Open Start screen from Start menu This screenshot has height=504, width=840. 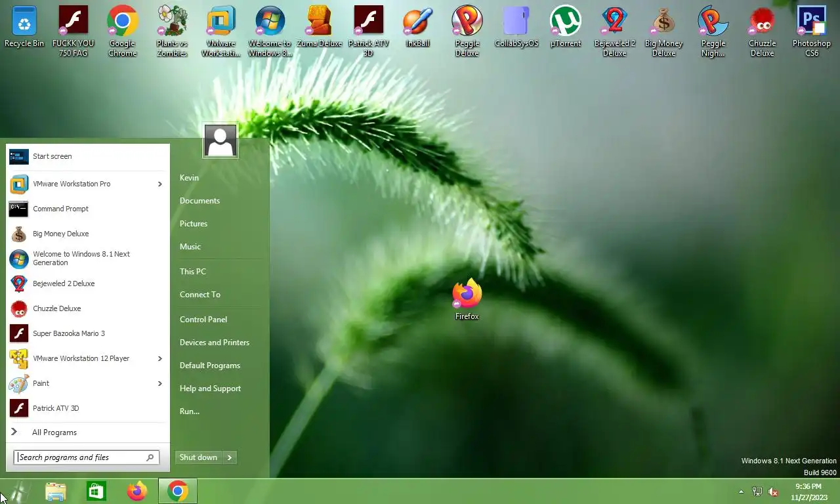coord(88,156)
